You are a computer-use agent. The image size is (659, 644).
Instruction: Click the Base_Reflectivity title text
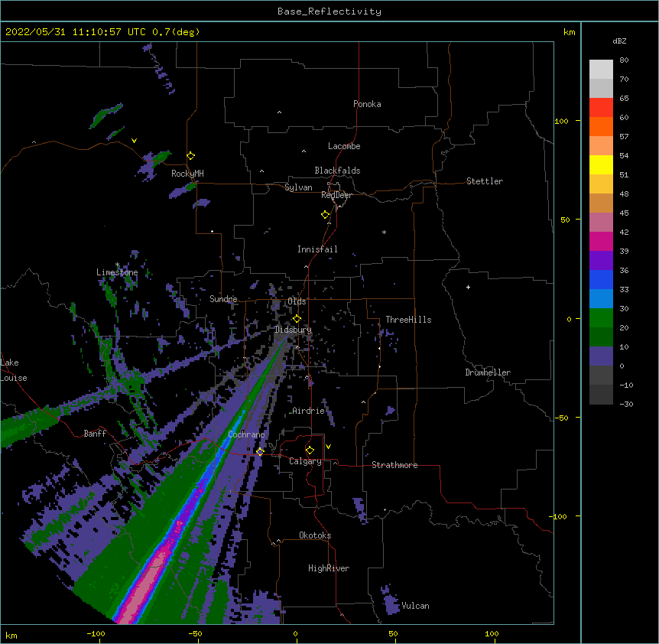[329, 11]
